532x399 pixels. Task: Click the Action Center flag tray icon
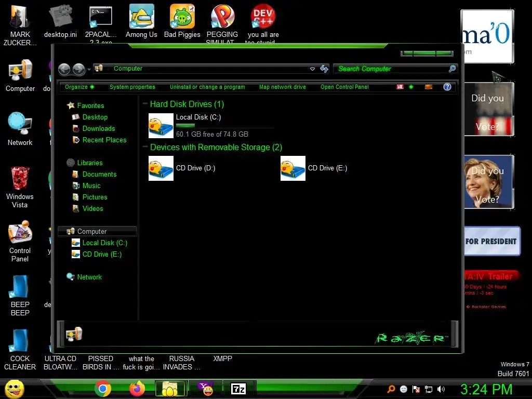pos(416,389)
